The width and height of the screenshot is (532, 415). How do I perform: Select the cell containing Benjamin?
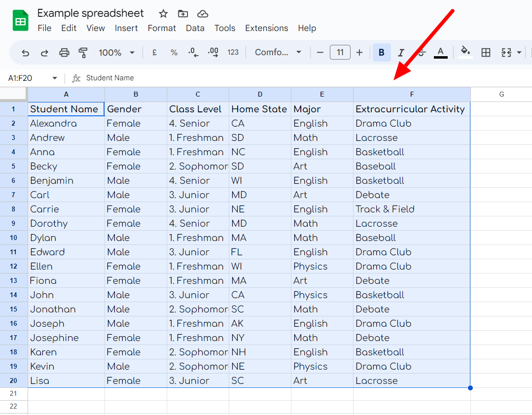pyautogui.click(x=66, y=181)
